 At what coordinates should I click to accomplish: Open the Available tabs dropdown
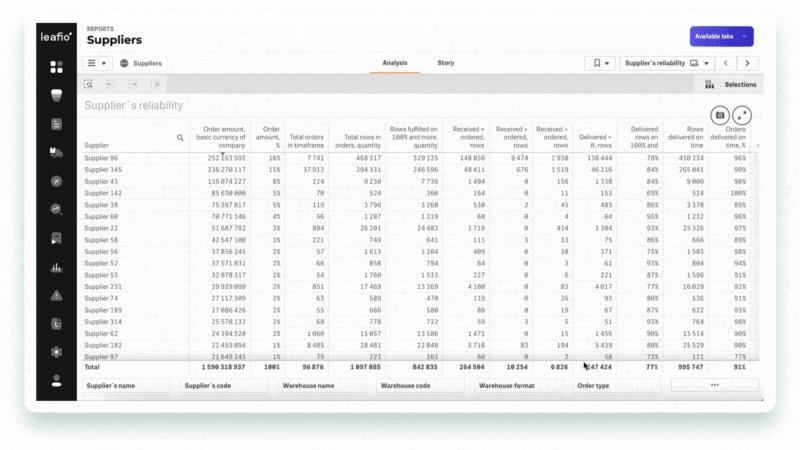click(x=721, y=36)
